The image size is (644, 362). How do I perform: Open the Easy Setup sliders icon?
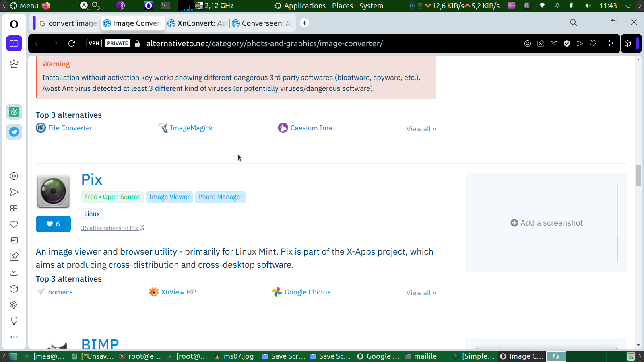tap(611, 43)
